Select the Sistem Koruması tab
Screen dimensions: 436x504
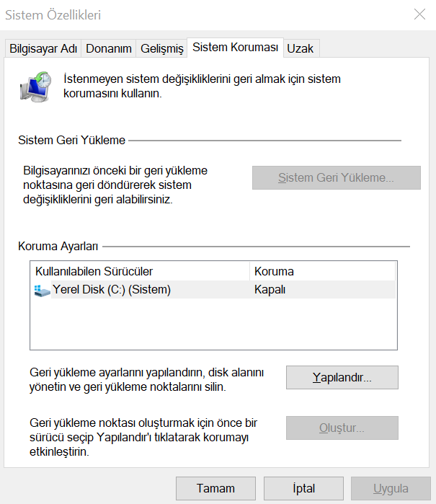(235, 48)
